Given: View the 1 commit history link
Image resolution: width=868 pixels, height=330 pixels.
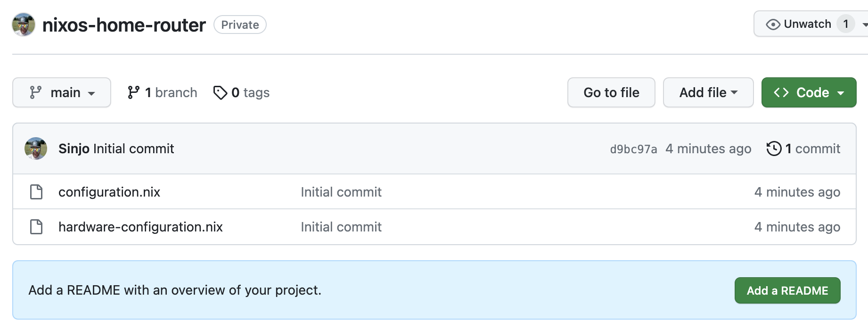Looking at the screenshot, I should 812,148.
